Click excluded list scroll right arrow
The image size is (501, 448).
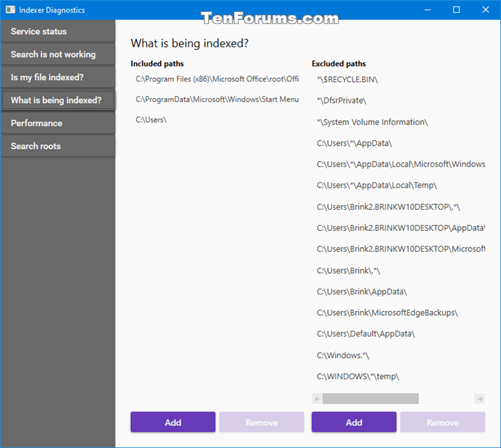tap(480, 399)
